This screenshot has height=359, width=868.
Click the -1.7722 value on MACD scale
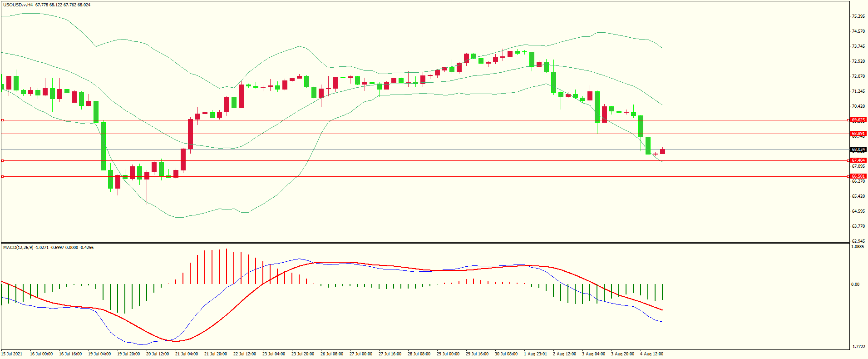858,347
